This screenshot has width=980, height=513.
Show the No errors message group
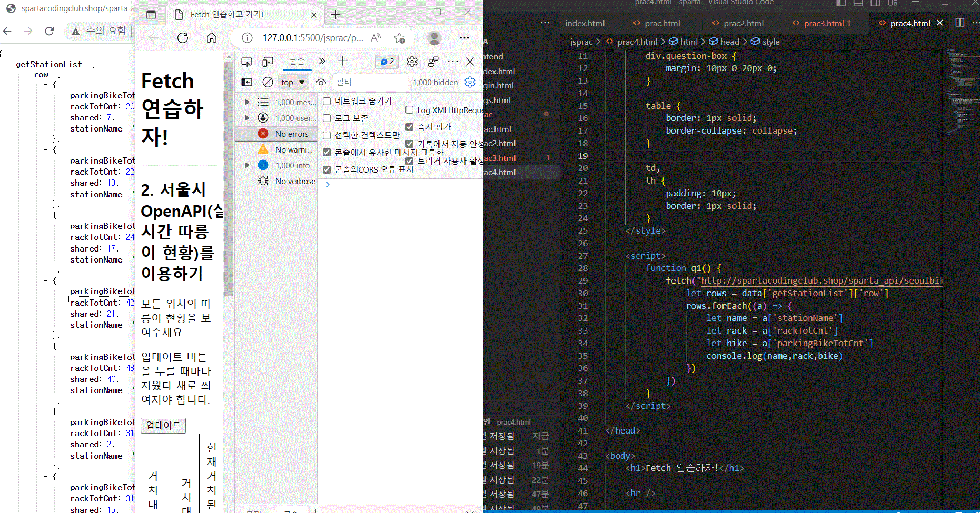275,134
